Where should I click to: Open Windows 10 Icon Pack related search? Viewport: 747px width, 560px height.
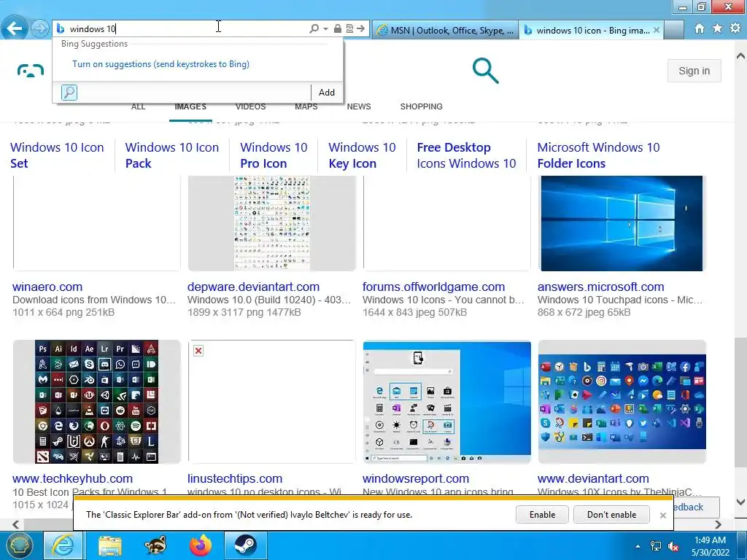(172, 155)
